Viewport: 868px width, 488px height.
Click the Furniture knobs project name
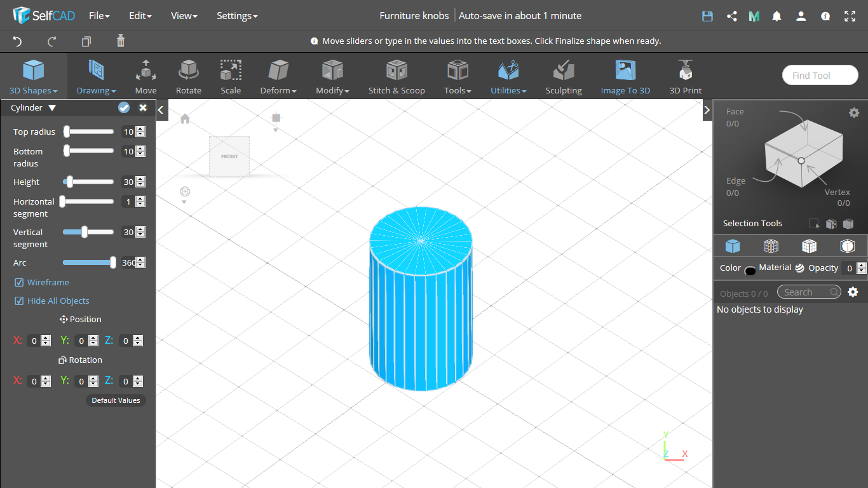click(414, 16)
